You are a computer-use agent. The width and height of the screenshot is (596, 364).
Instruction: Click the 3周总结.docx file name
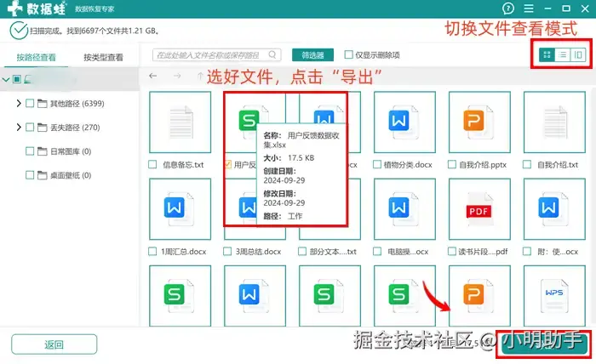[259, 252]
